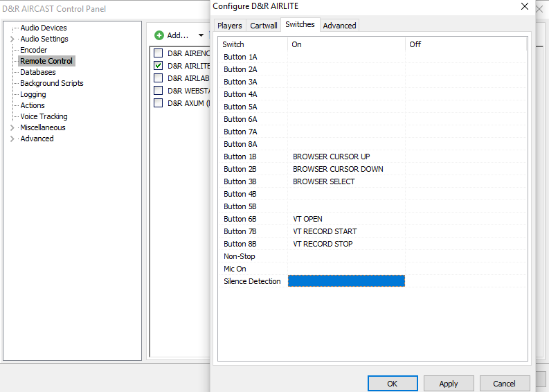Click the highlighted Silence Detection On field
This screenshot has height=392, width=549.
click(346, 281)
